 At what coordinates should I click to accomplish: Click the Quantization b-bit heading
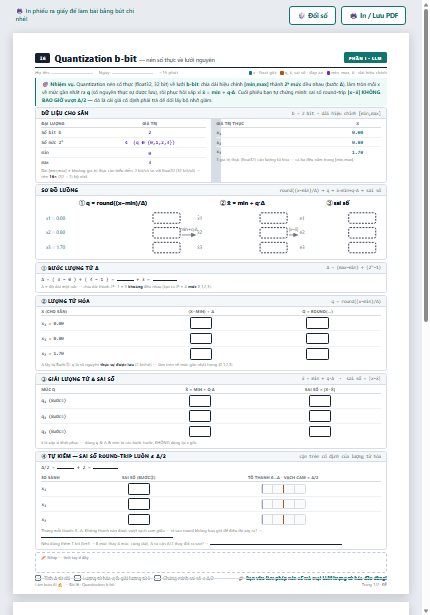tap(95, 59)
